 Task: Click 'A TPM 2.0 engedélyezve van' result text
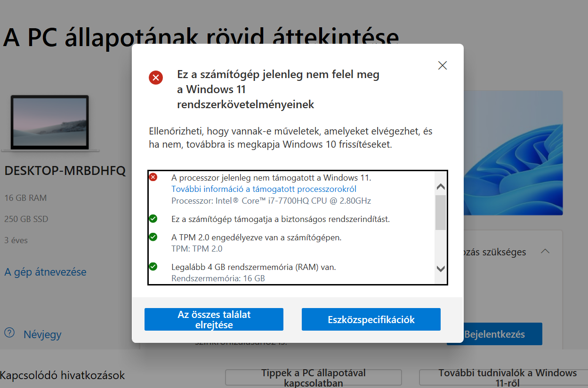[256, 238]
